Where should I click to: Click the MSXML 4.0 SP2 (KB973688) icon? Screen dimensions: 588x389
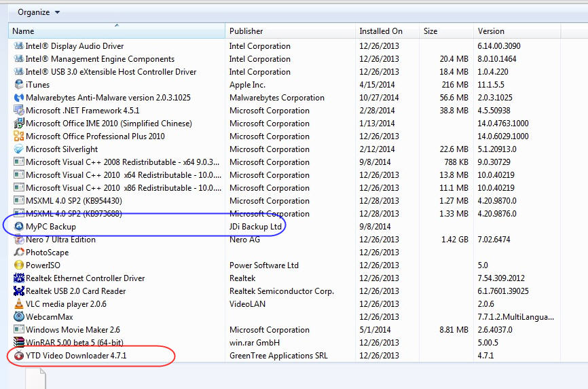(19, 213)
